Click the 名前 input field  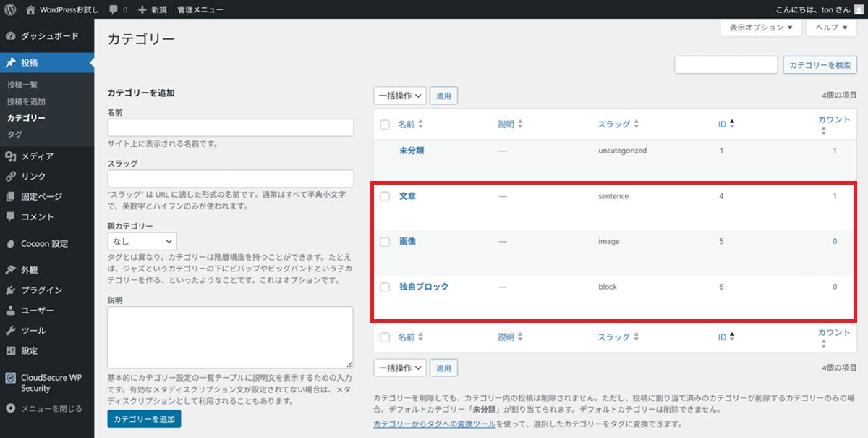[230, 127]
